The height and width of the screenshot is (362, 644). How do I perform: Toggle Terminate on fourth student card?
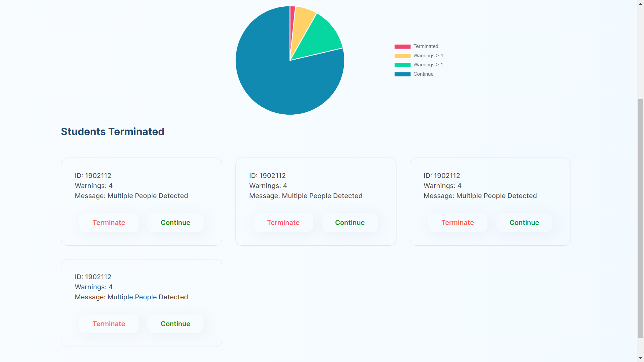[x=109, y=323]
